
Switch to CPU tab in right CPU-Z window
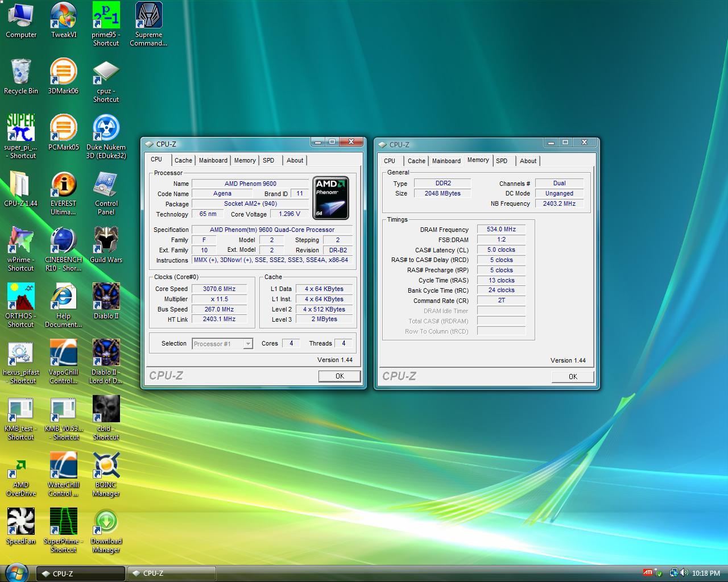390,161
